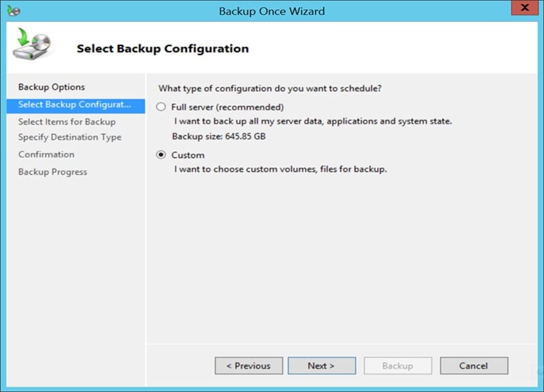Click the disabled Backup button

click(x=398, y=366)
